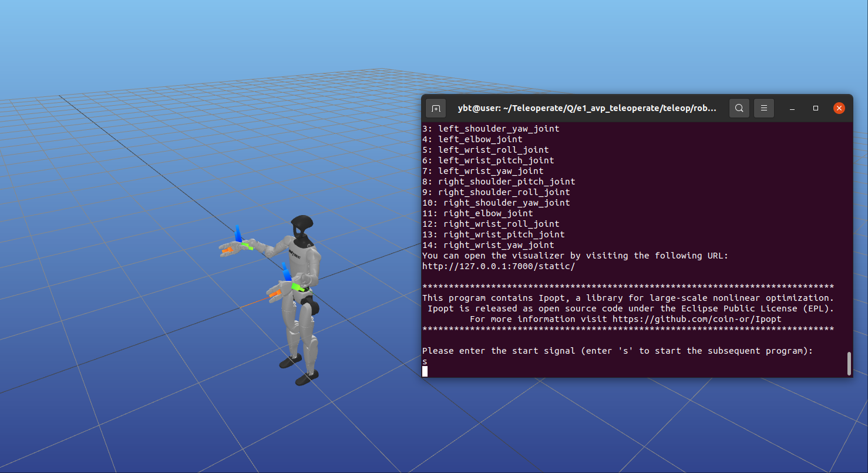
Task: Select the text '4: left_elbow_joint'
Action: coord(472,139)
